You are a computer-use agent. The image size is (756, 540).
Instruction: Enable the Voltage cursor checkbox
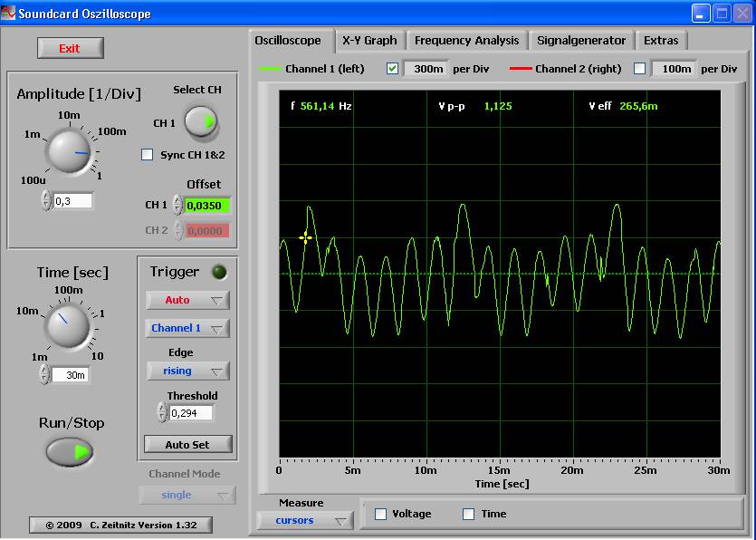click(x=380, y=514)
